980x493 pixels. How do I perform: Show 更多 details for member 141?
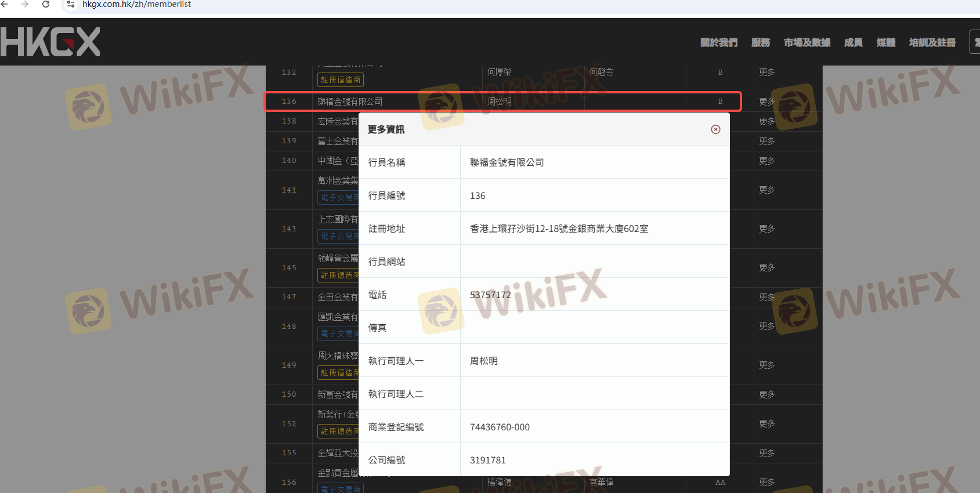point(766,190)
